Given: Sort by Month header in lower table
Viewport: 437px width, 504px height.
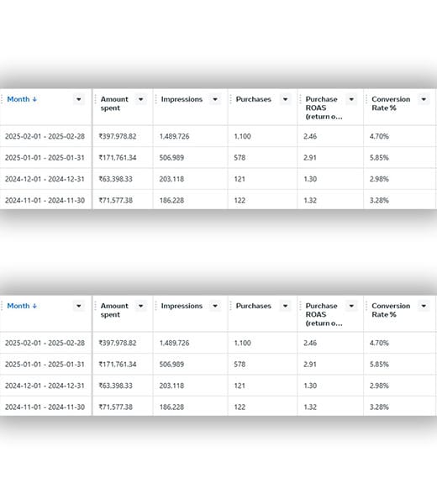Looking at the screenshot, I should pos(22,306).
